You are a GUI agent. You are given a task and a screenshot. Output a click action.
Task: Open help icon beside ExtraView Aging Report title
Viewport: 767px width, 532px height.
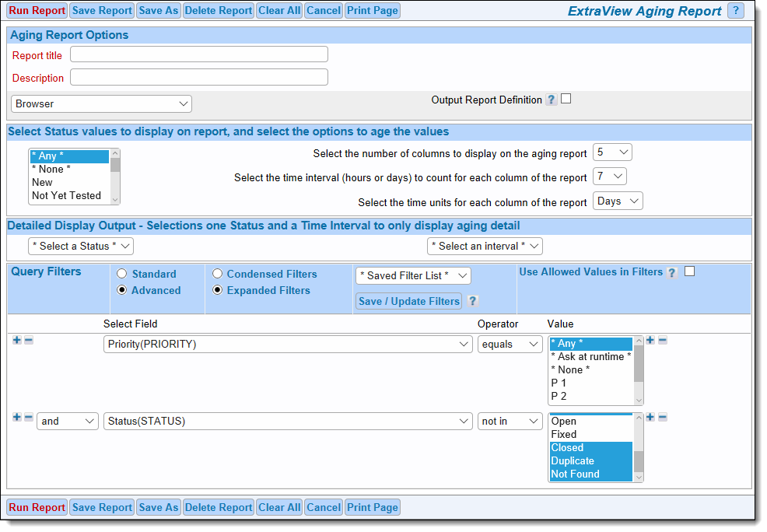[735, 11]
